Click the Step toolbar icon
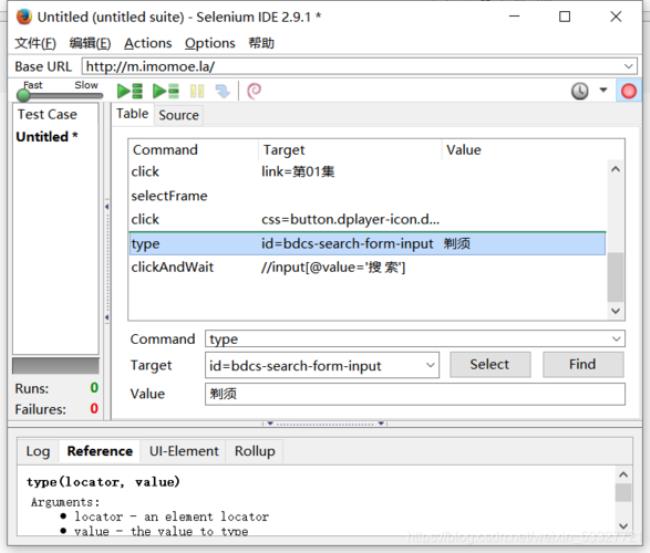 (223, 91)
